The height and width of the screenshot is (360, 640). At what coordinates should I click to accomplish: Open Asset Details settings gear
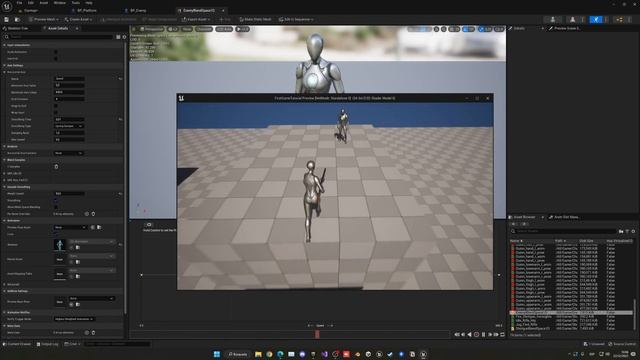(x=124, y=37)
